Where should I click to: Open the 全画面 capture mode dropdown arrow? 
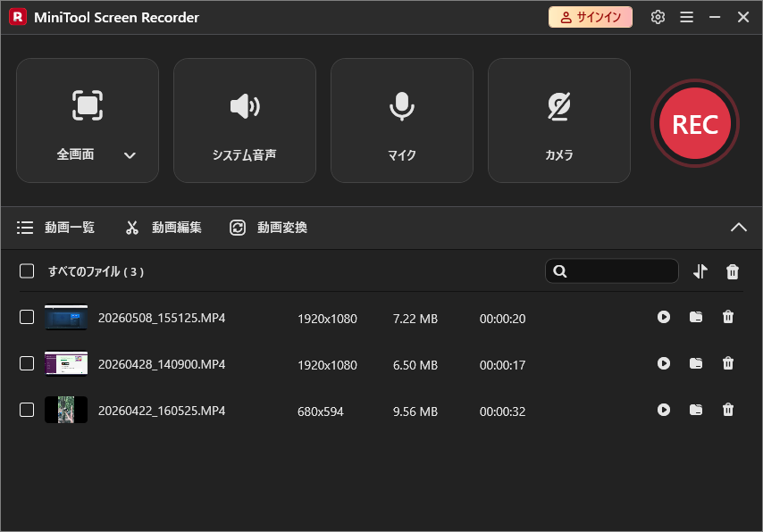(x=130, y=155)
